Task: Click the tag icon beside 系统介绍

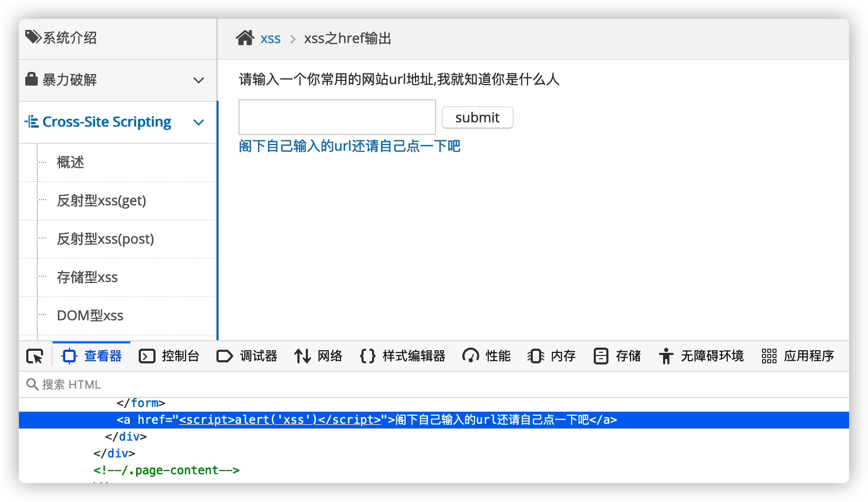Action: click(33, 37)
